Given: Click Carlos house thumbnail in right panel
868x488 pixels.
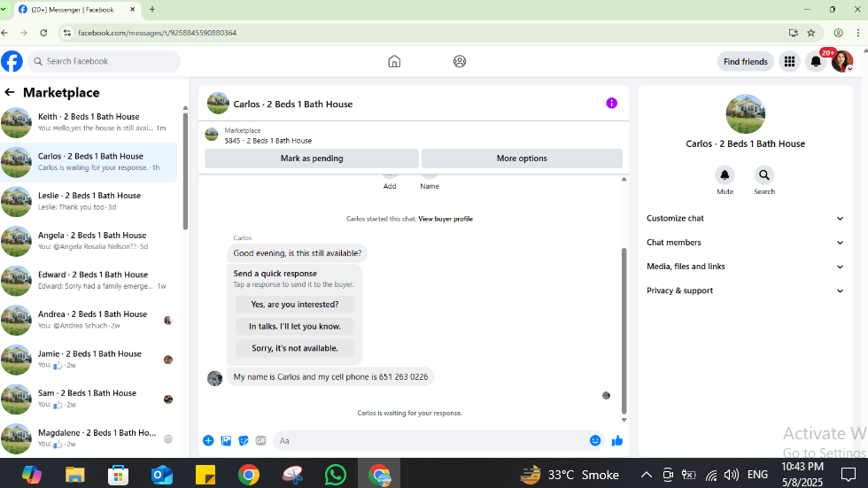Looking at the screenshot, I should (x=745, y=114).
